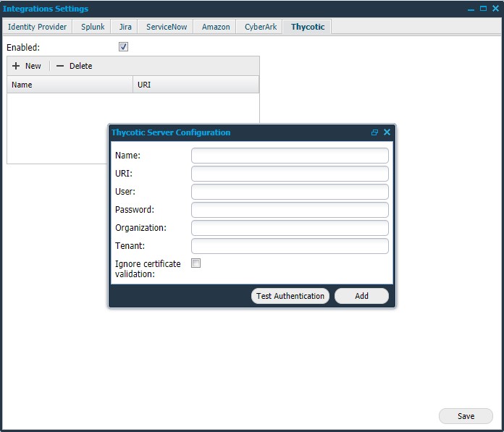Open the Splunk tab
Image resolution: width=504 pixels, height=432 pixels.
(93, 27)
